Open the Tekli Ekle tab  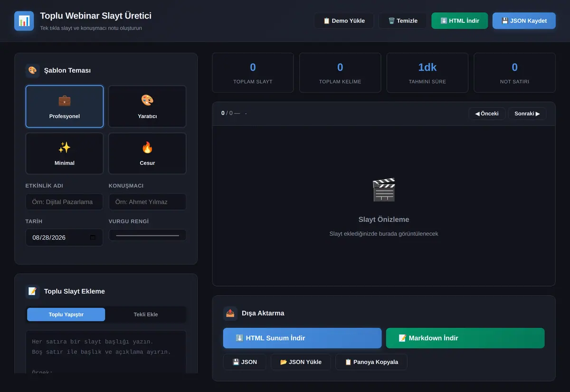coord(146,315)
